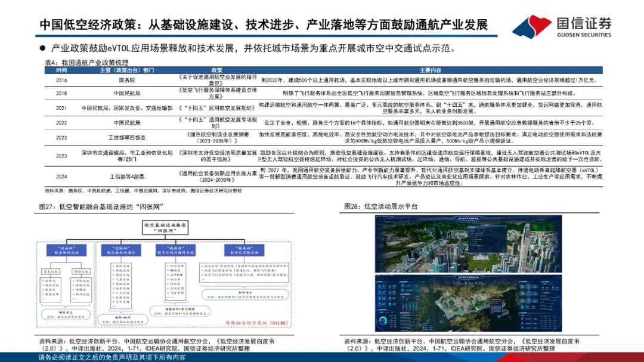
Task: Click 中国民航局 in the 2018 row
Action: pos(127,93)
